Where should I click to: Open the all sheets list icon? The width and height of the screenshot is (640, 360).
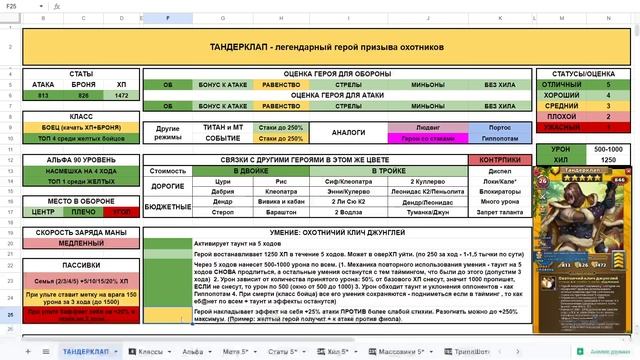[46, 351]
